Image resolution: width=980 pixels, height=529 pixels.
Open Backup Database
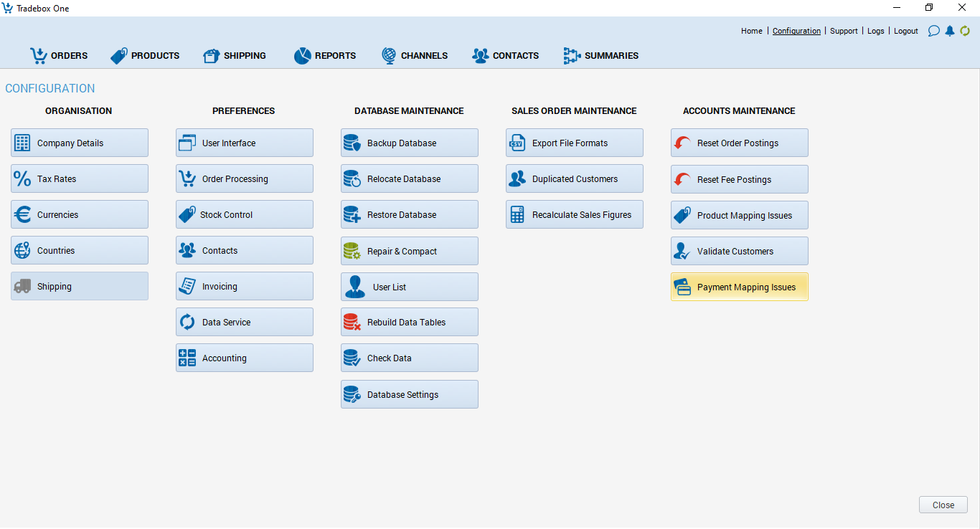(410, 143)
